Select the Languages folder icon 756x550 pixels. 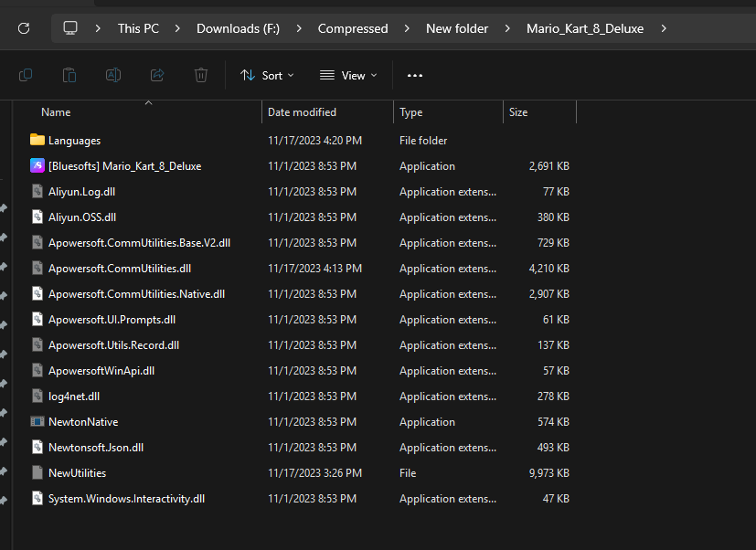[37, 141]
